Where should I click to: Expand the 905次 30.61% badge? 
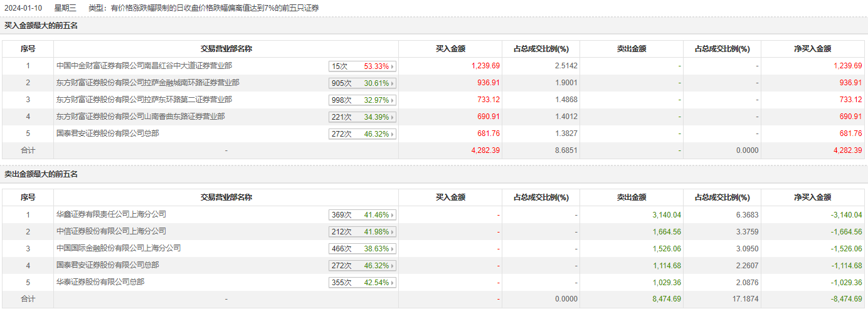tap(363, 83)
